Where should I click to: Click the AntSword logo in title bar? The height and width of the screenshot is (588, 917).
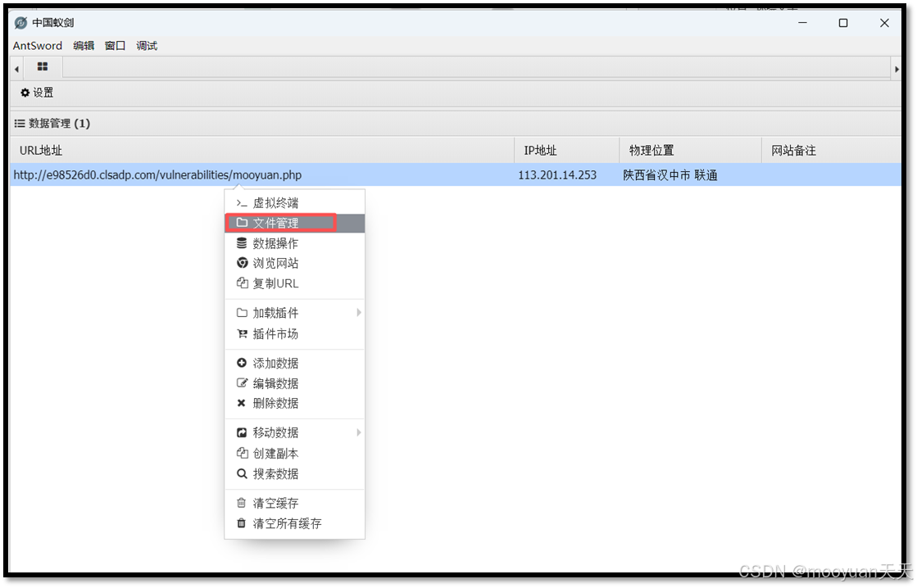21,23
